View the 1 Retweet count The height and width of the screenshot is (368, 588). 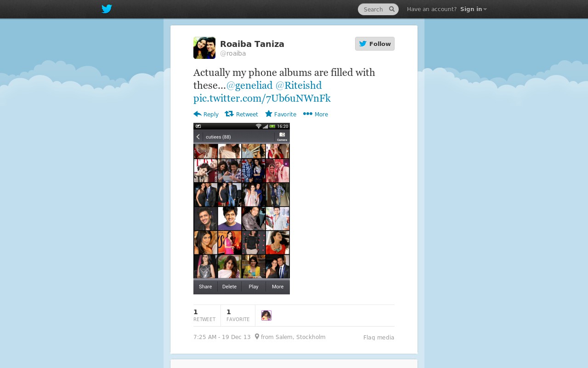(x=204, y=316)
